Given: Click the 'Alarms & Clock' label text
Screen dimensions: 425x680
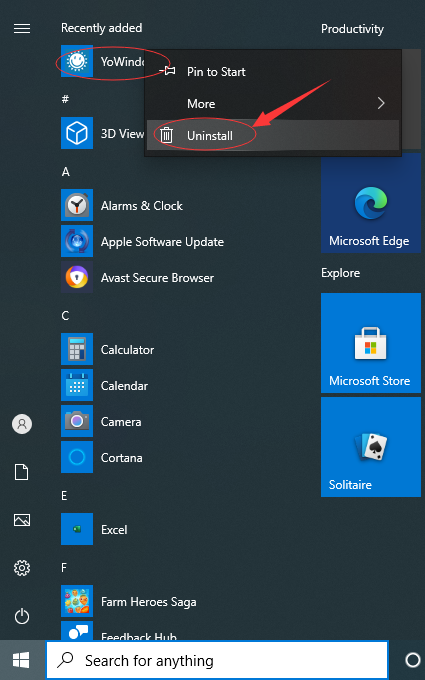Looking at the screenshot, I should click(x=141, y=206).
